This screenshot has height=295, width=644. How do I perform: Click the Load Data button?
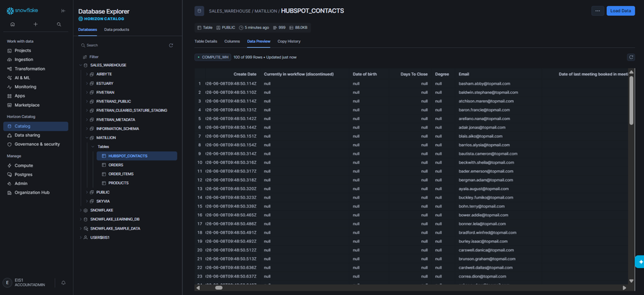[621, 11]
